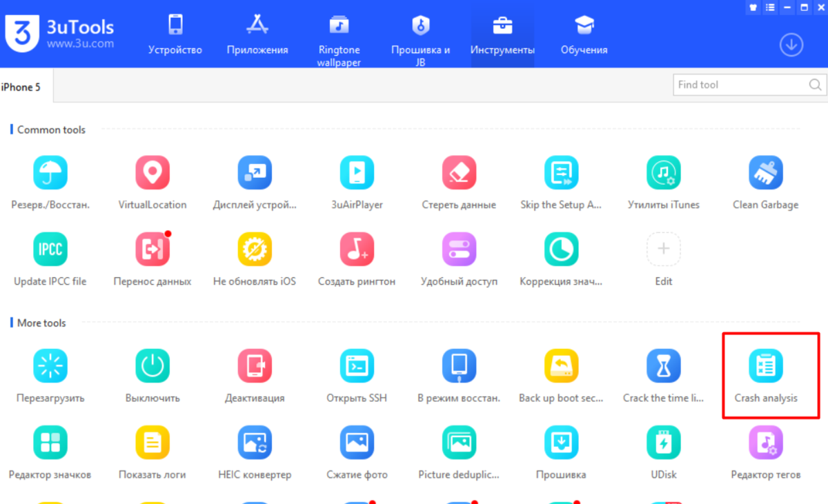Open the Crash analysis tool
828x504 pixels.
click(765, 366)
